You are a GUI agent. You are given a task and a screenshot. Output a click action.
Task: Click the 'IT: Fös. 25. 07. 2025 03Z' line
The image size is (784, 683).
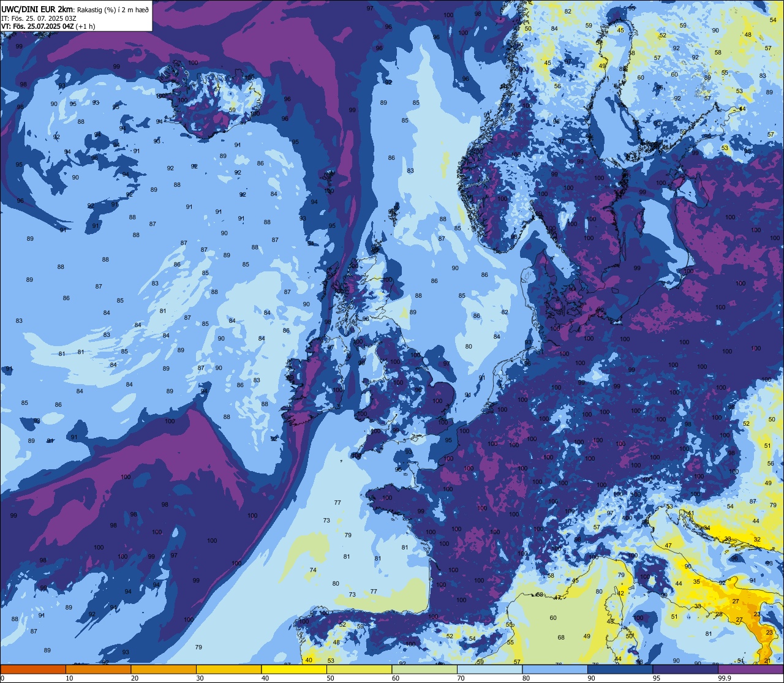tap(39, 18)
